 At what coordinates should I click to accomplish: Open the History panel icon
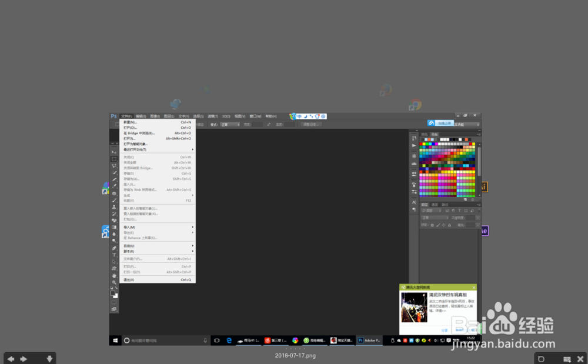coord(414,138)
